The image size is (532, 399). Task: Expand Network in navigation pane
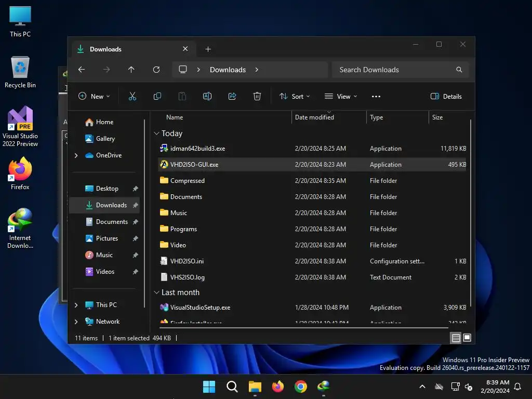tap(76, 322)
